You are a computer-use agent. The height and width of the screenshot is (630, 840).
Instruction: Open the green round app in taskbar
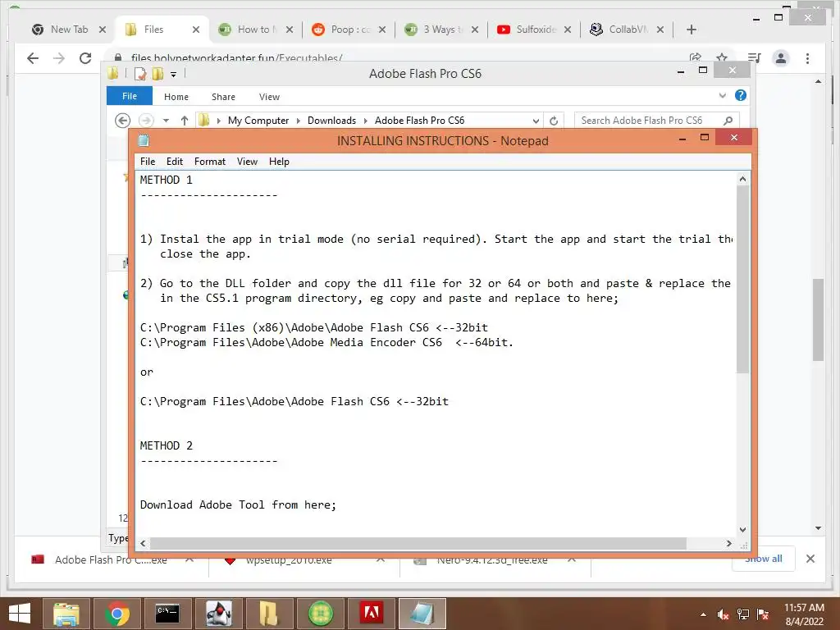click(321, 614)
